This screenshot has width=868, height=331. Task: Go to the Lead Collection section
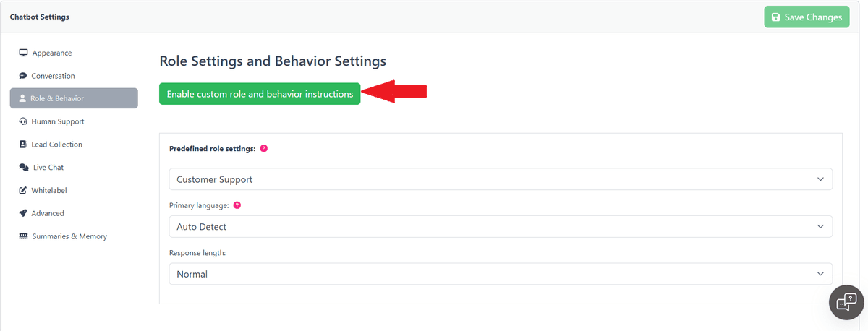56,145
